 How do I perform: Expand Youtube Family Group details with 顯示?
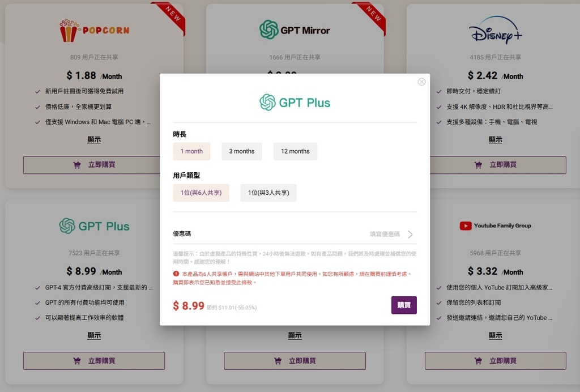(495, 335)
